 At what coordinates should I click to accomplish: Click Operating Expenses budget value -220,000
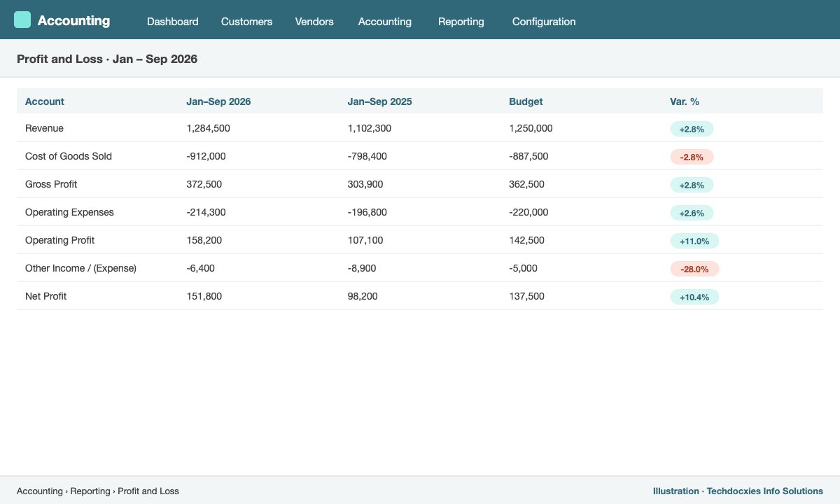528,212
